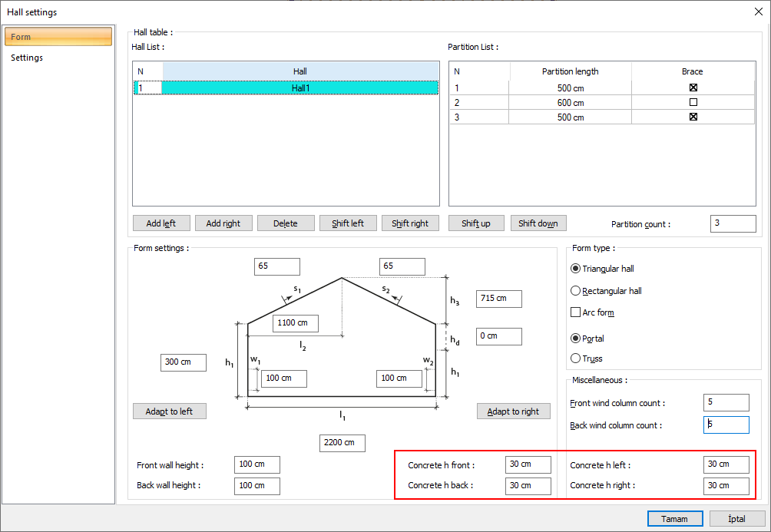Select the Rectangular hall radio button

[x=575, y=291]
